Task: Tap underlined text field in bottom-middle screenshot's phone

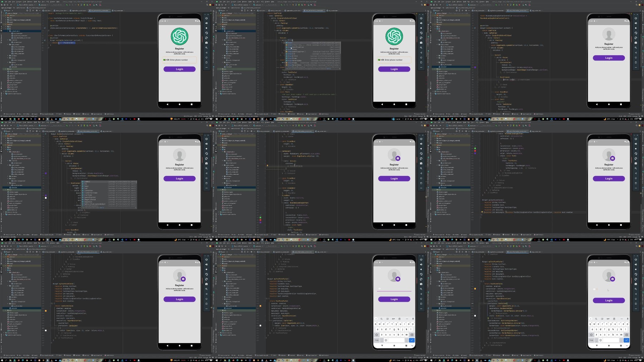Action: pyautogui.click(x=394, y=289)
